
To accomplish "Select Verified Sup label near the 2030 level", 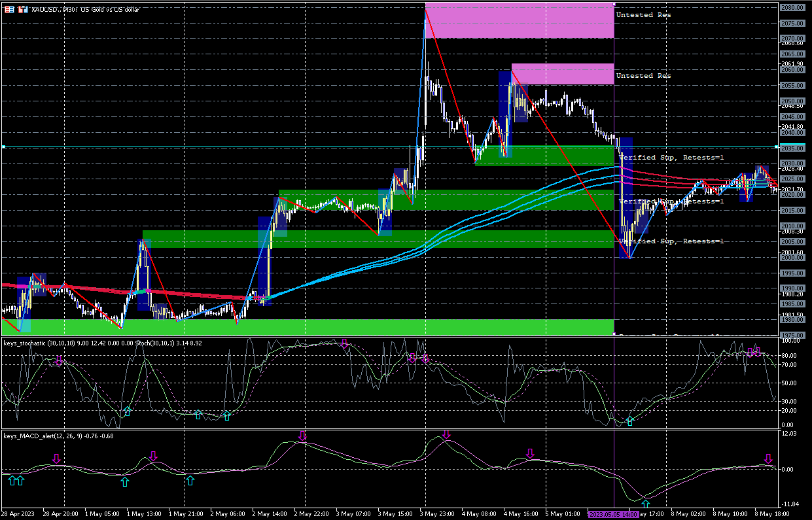I will point(671,157).
